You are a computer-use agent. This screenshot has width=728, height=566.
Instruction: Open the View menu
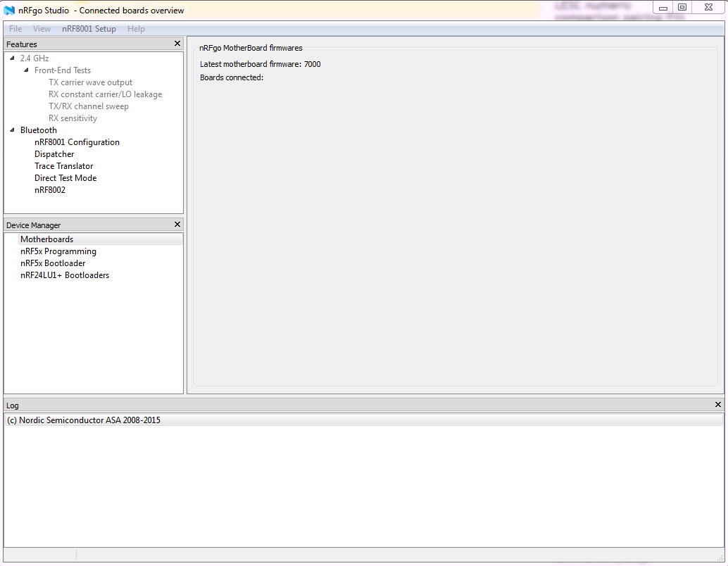click(x=42, y=29)
